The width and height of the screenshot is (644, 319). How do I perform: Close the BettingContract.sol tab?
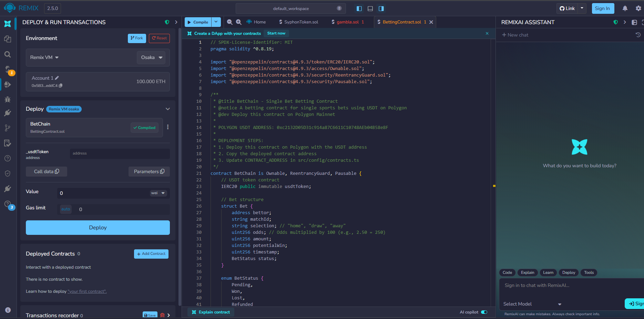point(431,22)
